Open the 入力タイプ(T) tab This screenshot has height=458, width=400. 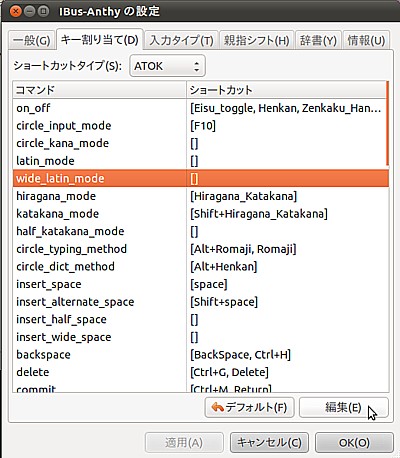point(182,41)
